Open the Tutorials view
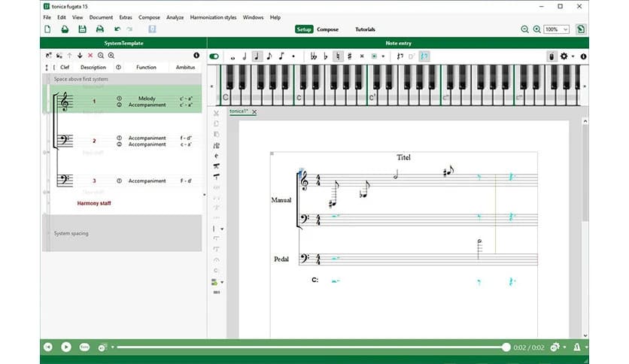629x364 pixels. coord(365,29)
